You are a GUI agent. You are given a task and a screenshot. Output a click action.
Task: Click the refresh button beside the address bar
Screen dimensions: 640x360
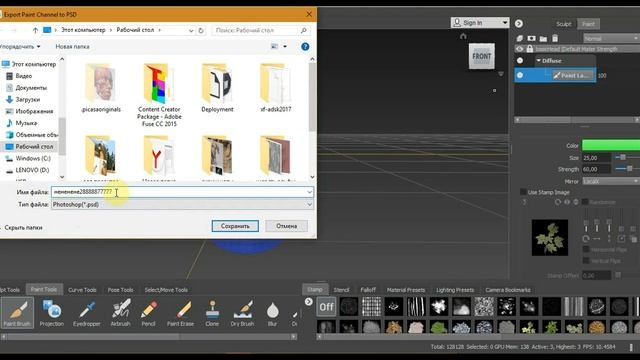[x=201, y=30]
